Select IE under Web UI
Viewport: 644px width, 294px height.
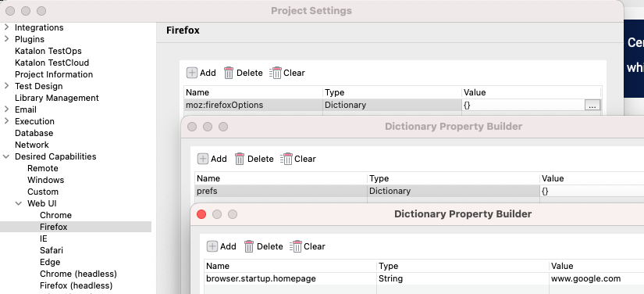click(44, 238)
